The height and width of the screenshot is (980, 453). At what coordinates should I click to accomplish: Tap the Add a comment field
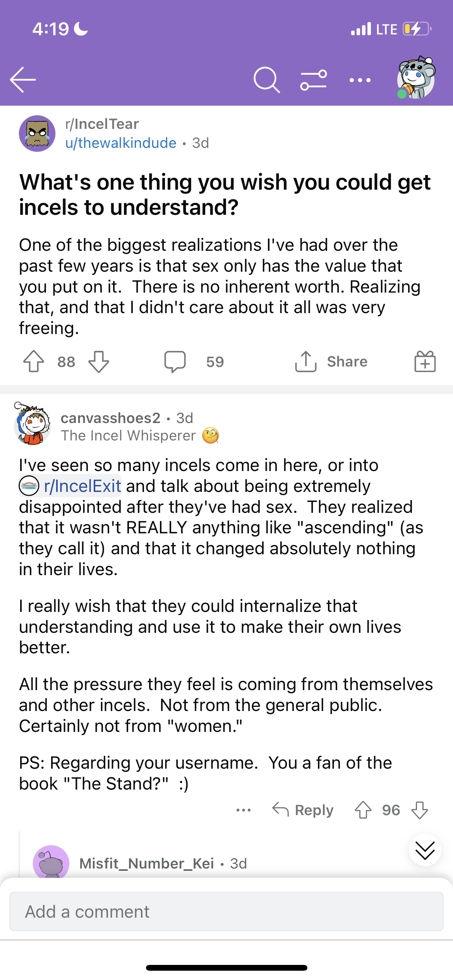point(226,911)
